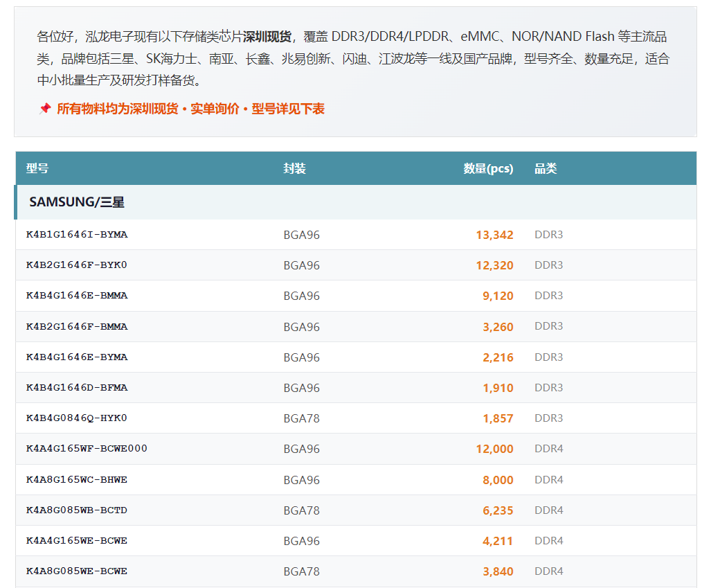This screenshot has width=711, height=588.
Task: Select model K4A8G165WC-BHWE
Action: [77, 479]
